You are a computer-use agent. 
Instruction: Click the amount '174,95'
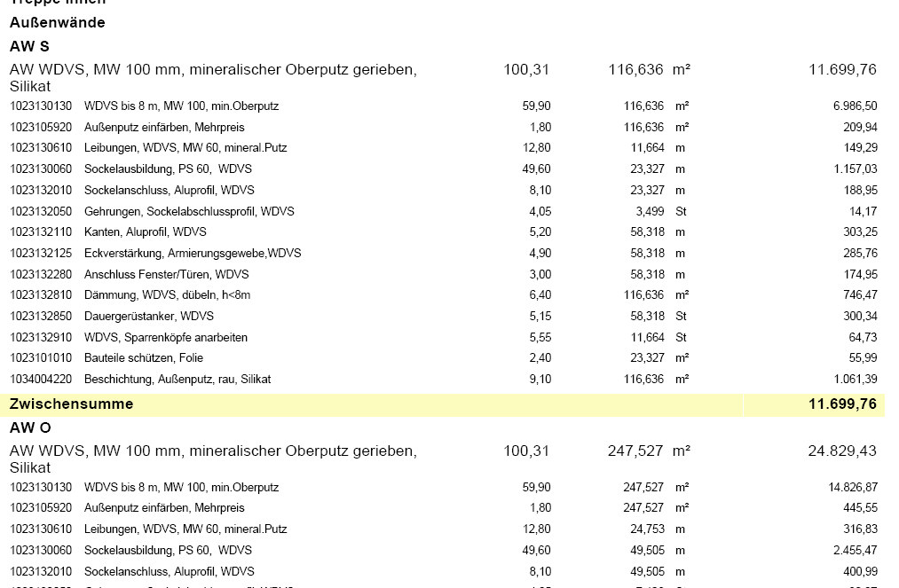(860, 275)
